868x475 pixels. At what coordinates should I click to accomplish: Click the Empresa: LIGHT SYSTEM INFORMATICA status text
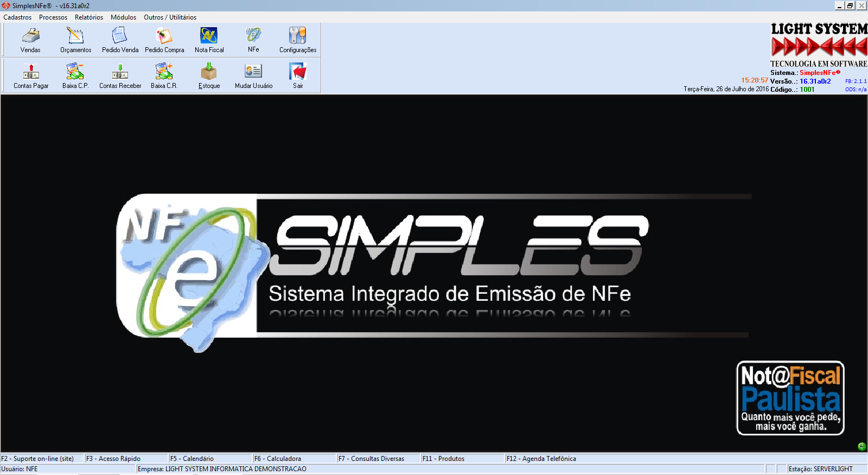[222, 469]
